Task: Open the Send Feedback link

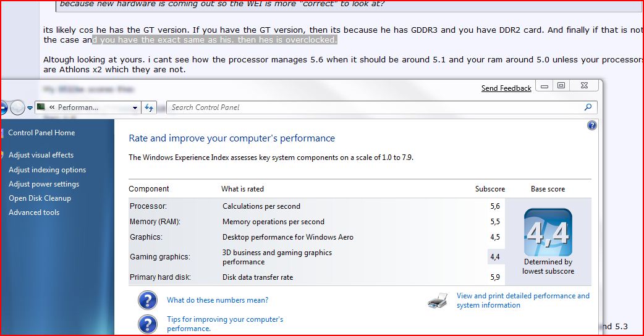Action: tap(506, 88)
